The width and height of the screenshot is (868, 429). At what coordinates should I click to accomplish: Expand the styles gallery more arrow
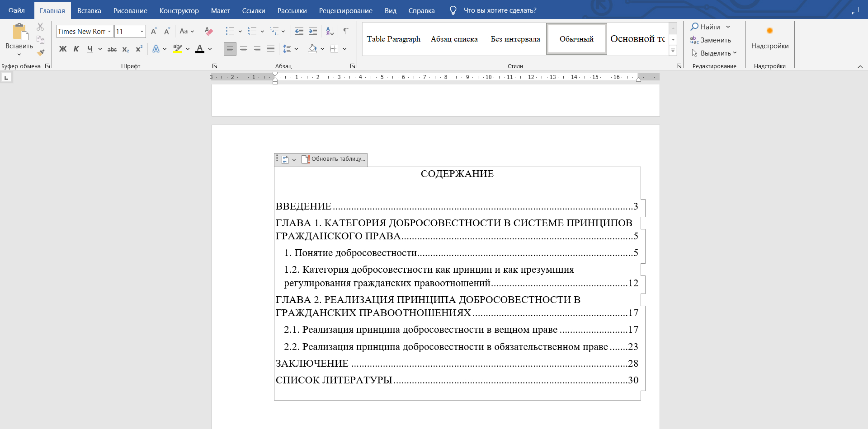tap(673, 51)
